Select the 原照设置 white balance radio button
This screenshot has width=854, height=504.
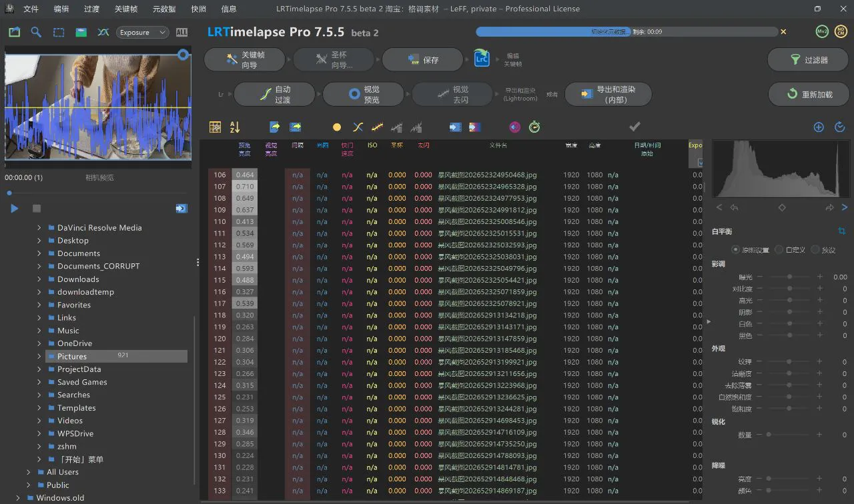(x=736, y=249)
